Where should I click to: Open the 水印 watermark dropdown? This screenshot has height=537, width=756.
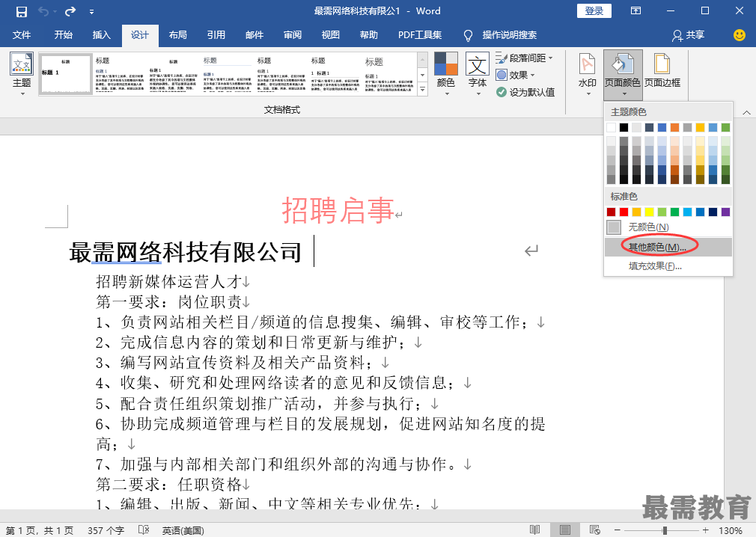tap(588, 74)
